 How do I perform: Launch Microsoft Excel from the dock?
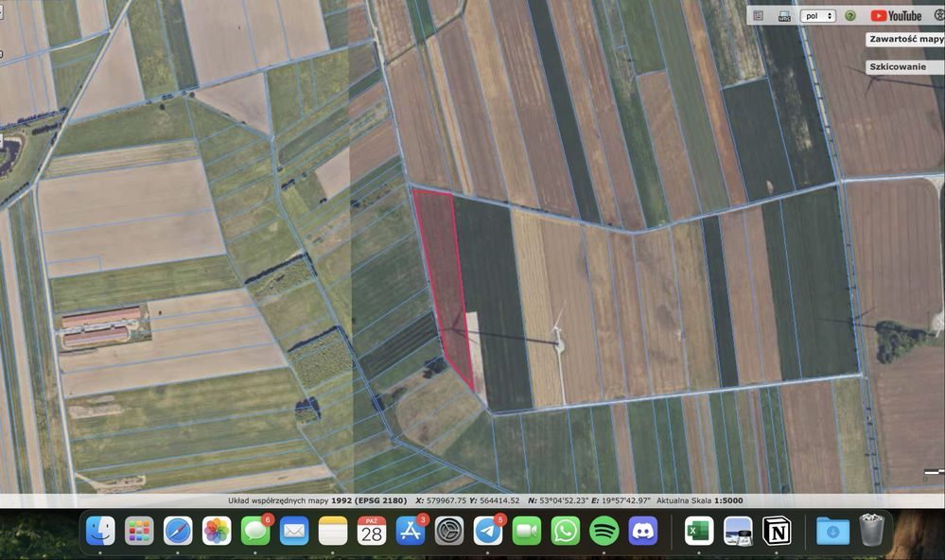point(699,531)
